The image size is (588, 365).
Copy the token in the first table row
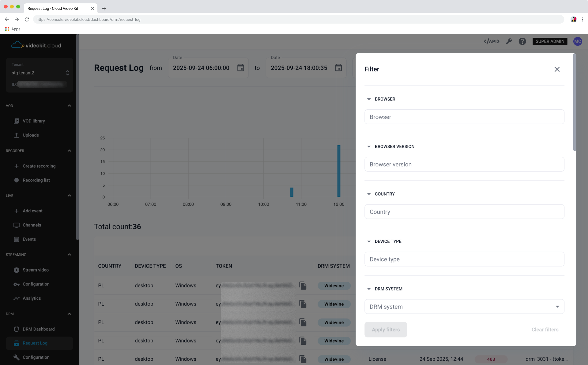[303, 286]
